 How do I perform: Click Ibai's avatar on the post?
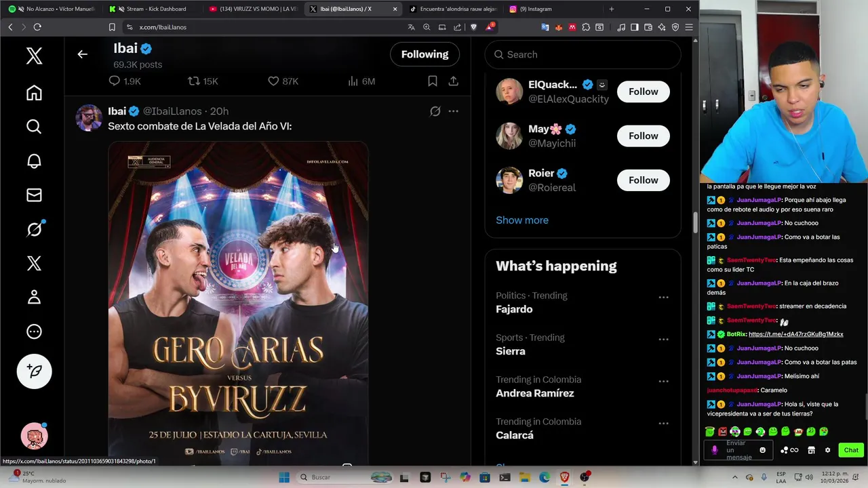pyautogui.click(x=89, y=118)
